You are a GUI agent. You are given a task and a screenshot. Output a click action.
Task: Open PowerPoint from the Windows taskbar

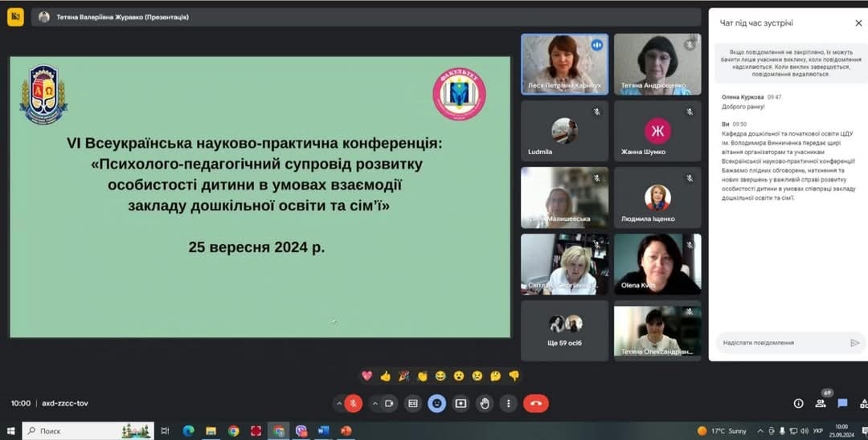346,431
